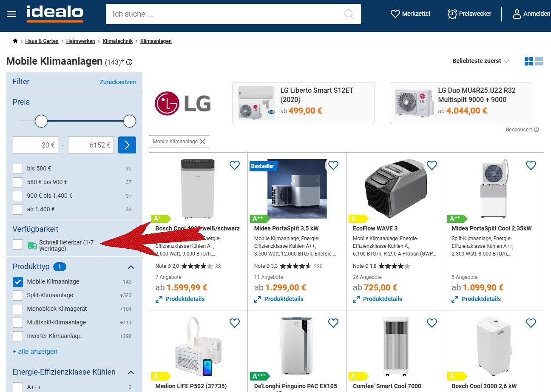This screenshot has width=551, height=392.
Task: Show info about the result count
Action: coord(129,62)
